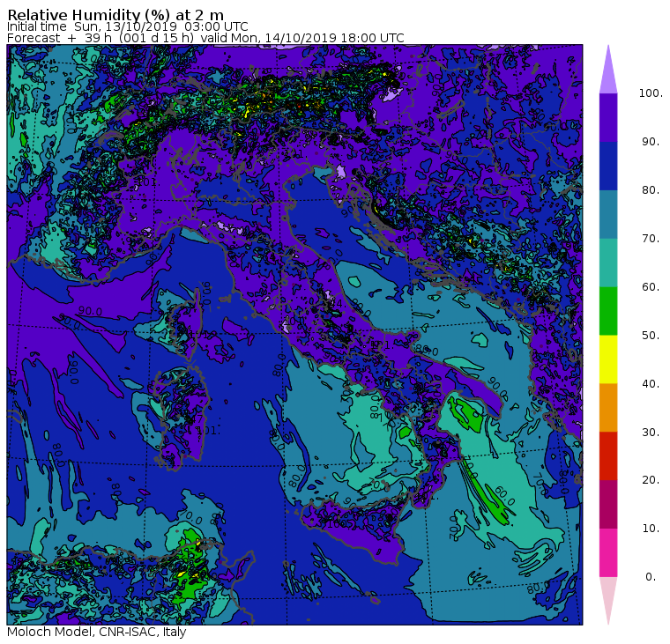Click the '80.' colorbar label
The image size is (670, 644).
click(x=651, y=190)
